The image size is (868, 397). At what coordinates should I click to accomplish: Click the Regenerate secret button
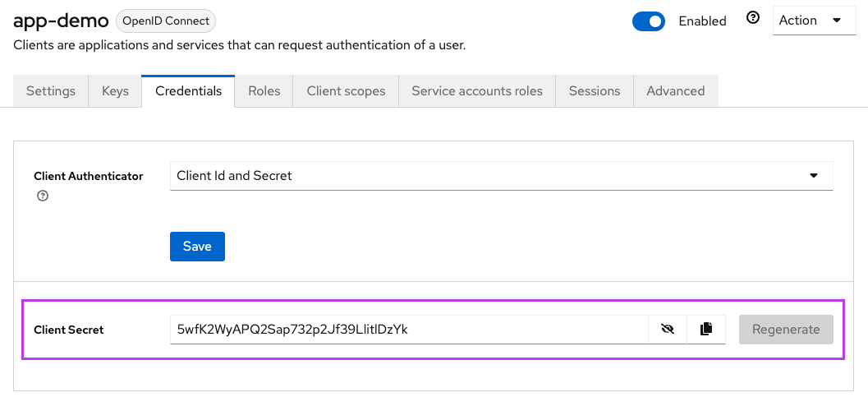786,330
